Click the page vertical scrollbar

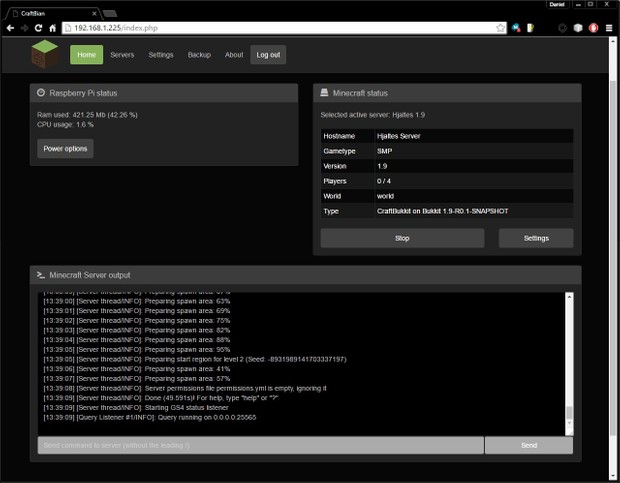tap(613, 257)
